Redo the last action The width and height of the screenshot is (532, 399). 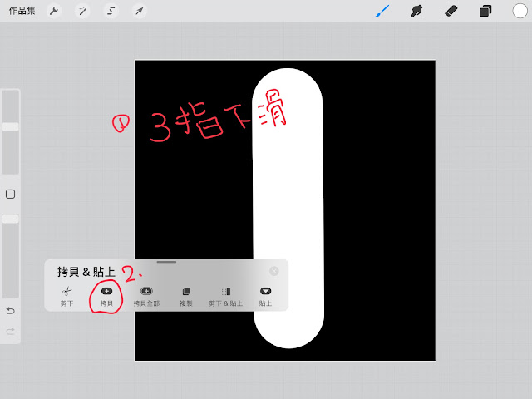tap(11, 331)
